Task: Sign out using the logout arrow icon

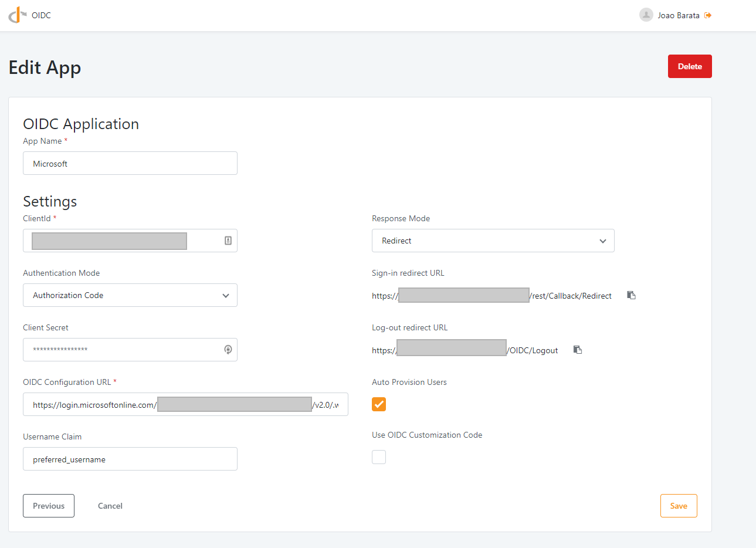Action: [708, 15]
